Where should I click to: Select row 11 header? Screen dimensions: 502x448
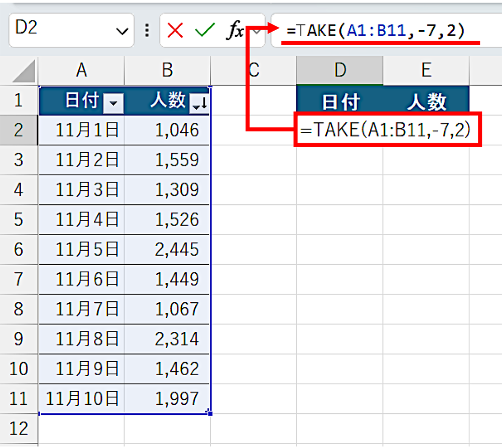[19, 399]
